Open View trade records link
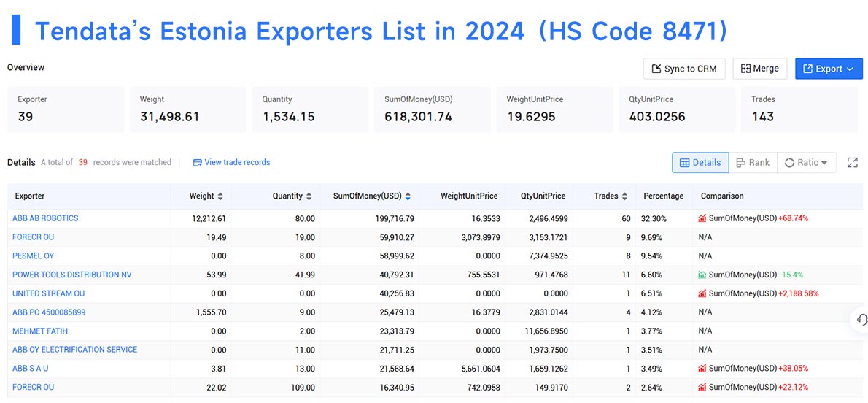Screen dimensions: 868x403 (x=231, y=162)
